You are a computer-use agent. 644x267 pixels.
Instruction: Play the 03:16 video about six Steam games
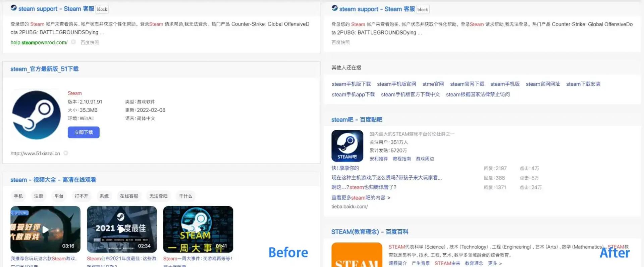[45, 229]
